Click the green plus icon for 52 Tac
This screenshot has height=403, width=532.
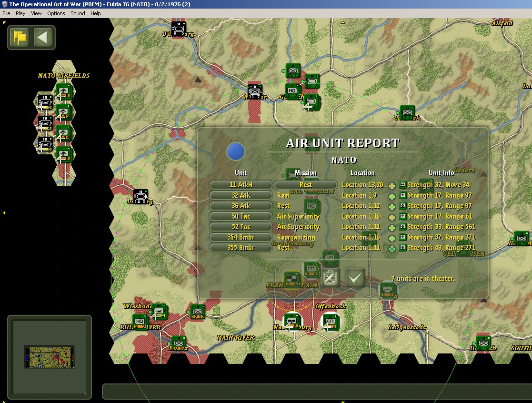(x=391, y=228)
